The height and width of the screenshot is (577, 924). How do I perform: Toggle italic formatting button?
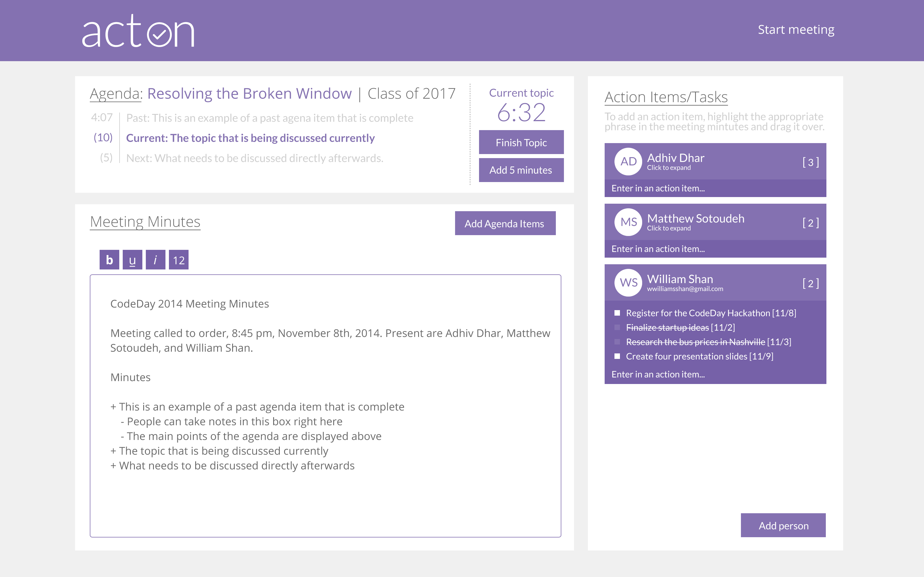coord(155,260)
